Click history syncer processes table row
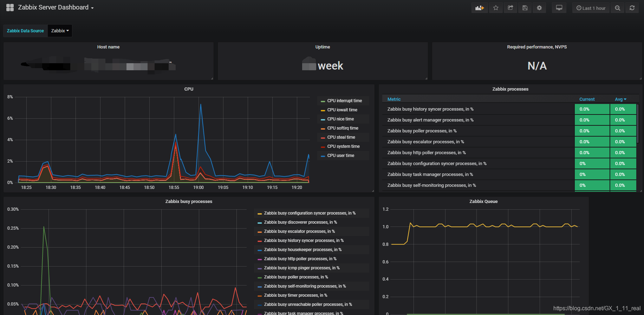This screenshot has height=315, width=644. [x=509, y=109]
